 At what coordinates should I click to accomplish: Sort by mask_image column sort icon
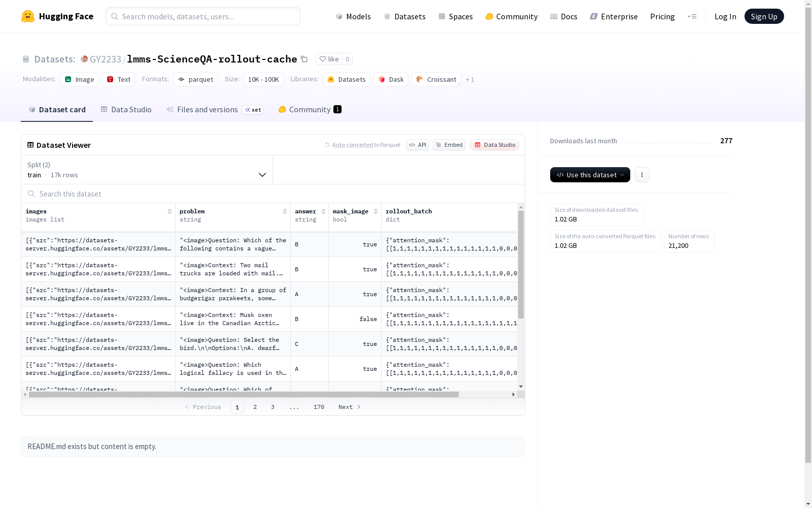coord(376,211)
